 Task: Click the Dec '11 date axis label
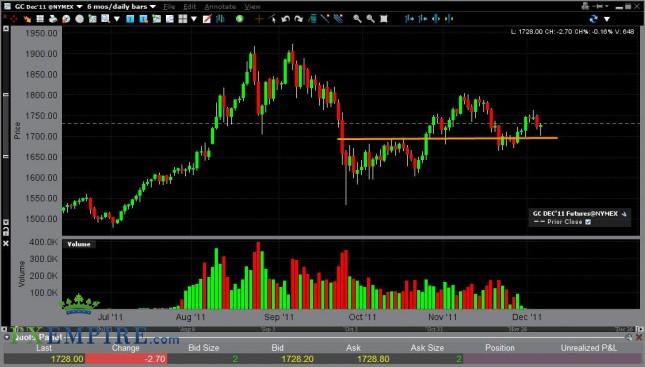click(x=527, y=317)
